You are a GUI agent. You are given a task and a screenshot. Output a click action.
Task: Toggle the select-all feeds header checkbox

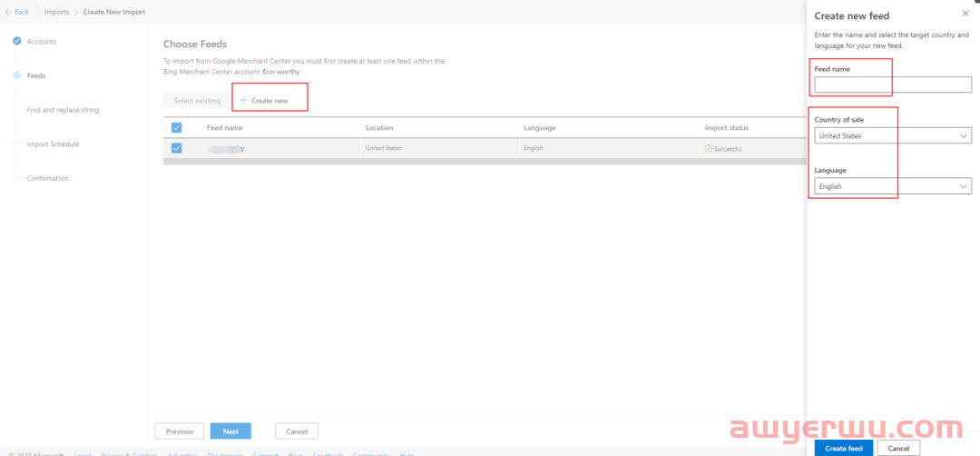176,127
